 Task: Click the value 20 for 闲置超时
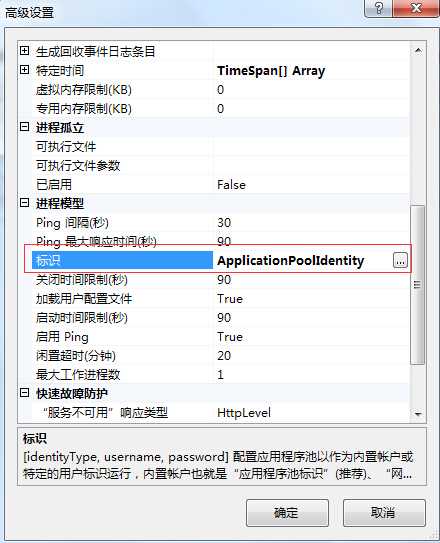tap(224, 356)
